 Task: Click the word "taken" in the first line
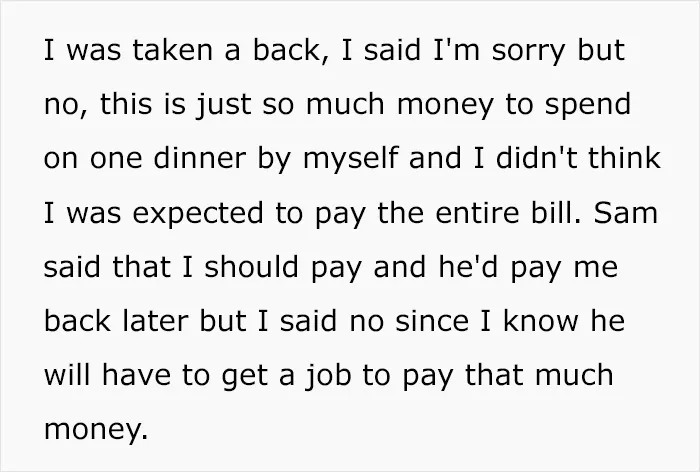[x=172, y=50]
